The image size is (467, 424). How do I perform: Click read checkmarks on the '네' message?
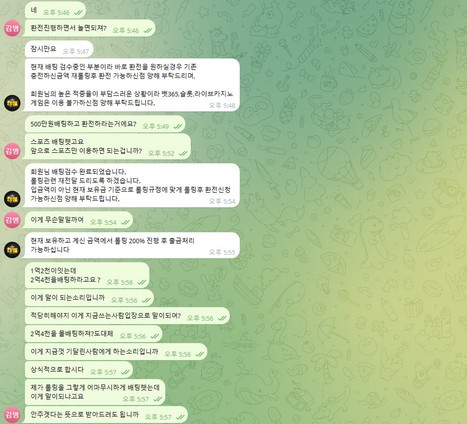[x=79, y=13]
